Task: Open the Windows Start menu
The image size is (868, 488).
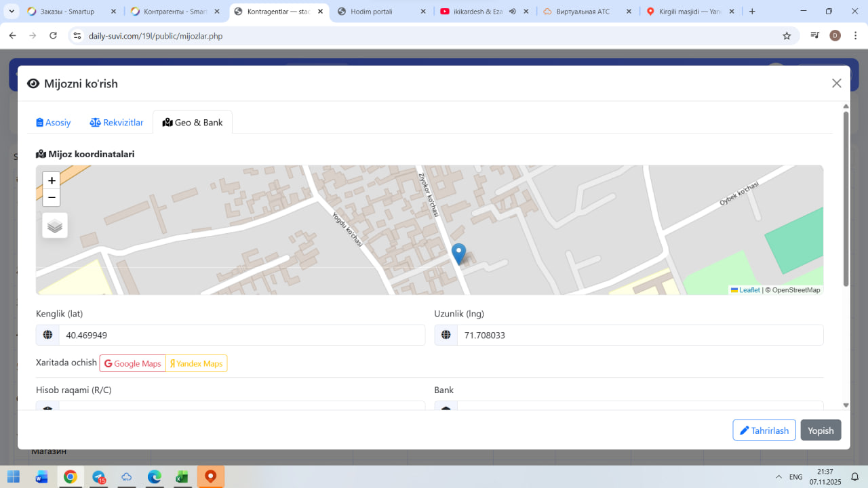Action: (x=14, y=476)
